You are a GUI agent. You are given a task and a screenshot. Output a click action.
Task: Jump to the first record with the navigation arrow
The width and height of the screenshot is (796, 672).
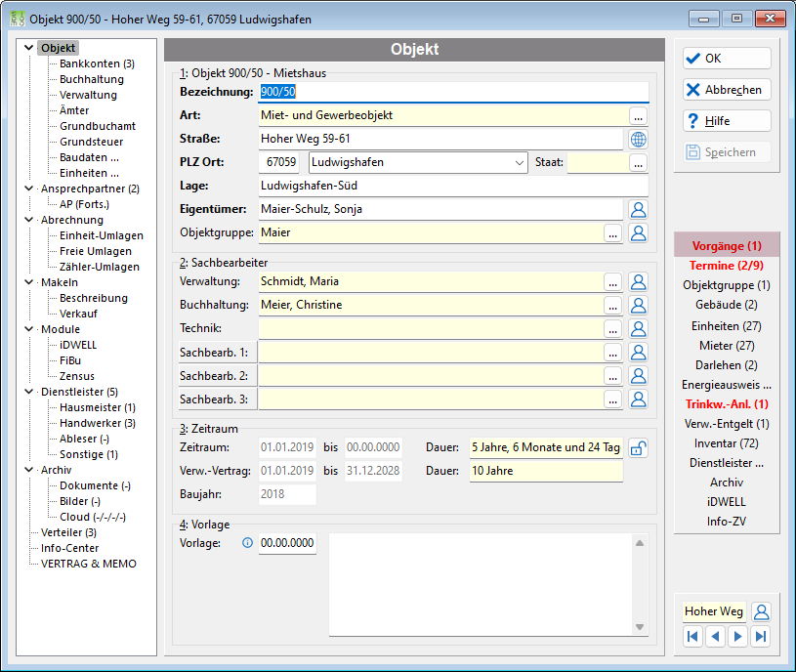click(x=692, y=637)
